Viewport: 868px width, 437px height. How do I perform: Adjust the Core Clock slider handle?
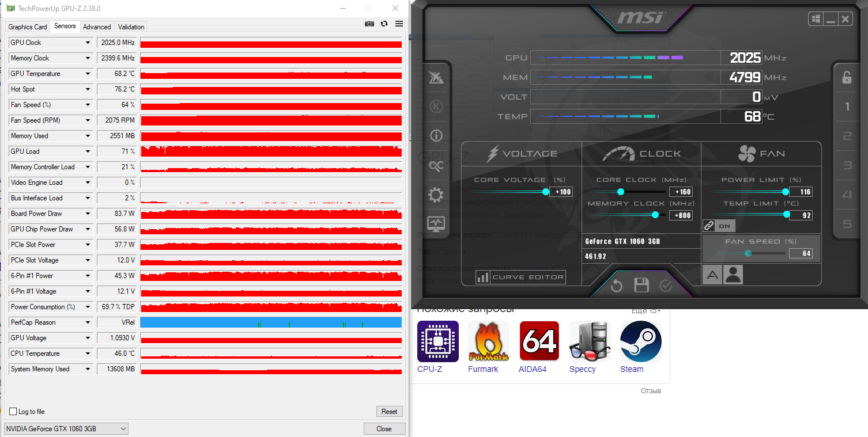(x=621, y=192)
